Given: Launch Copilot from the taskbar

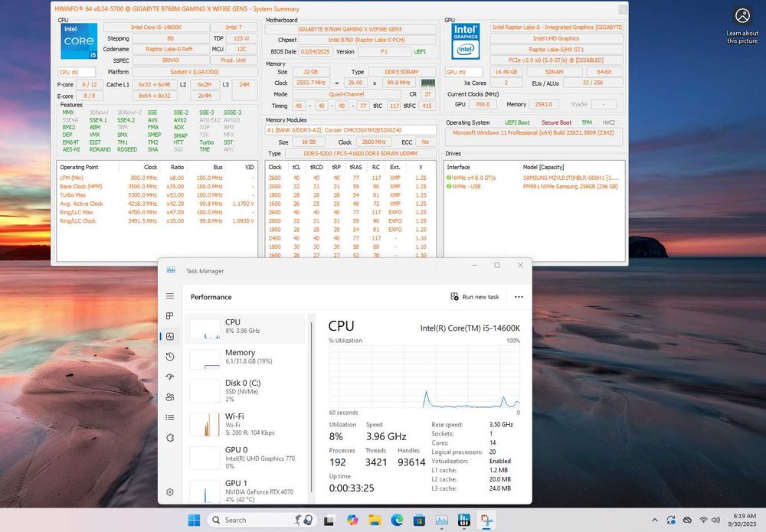Looking at the screenshot, I should (x=352, y=521).
